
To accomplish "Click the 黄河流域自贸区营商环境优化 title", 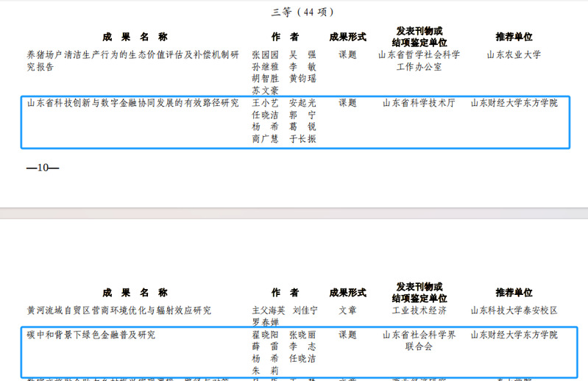I will [x=119, y=310].
